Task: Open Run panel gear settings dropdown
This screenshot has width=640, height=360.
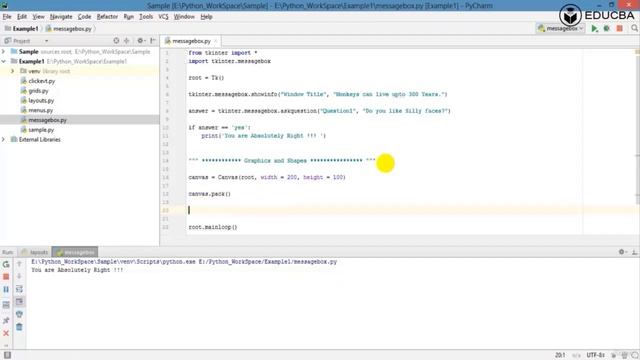Action: [x=622, y=252]
